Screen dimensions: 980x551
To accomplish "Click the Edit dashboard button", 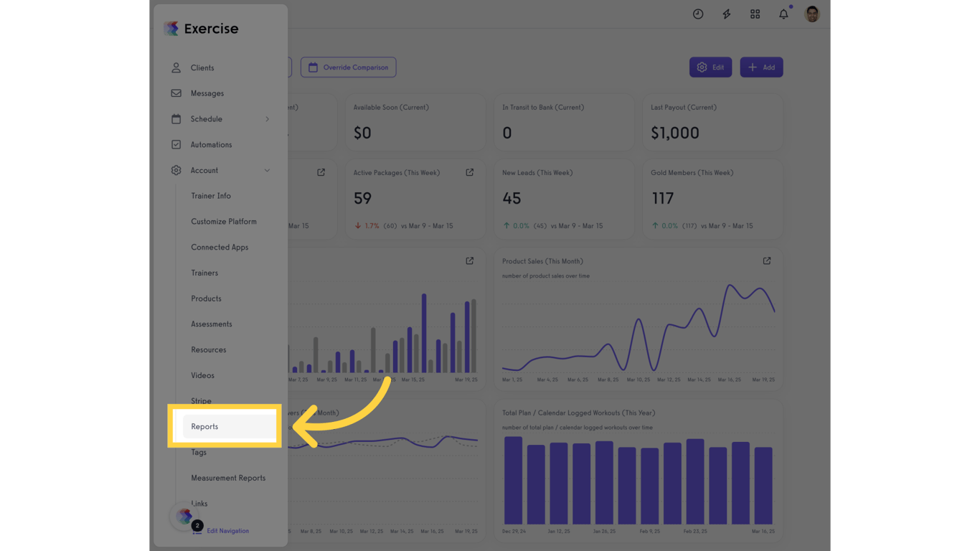I will point(710,67).
